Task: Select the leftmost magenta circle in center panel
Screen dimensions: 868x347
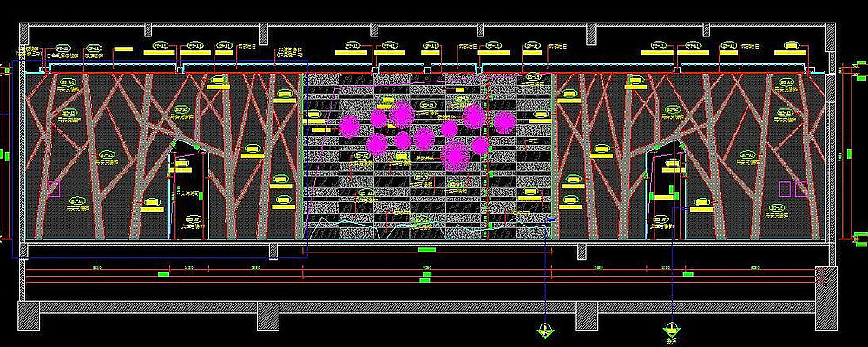Action: [x=349, y=126]
